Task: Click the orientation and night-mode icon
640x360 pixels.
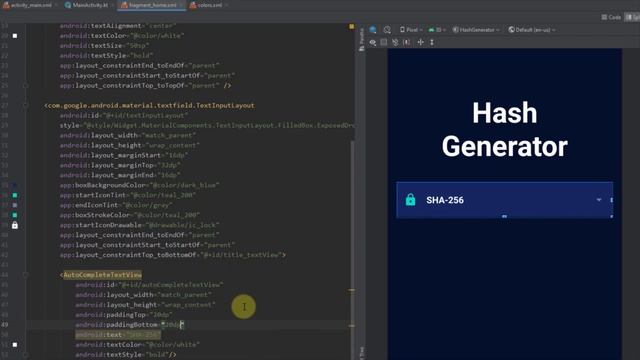Action: tap(387, 30)
